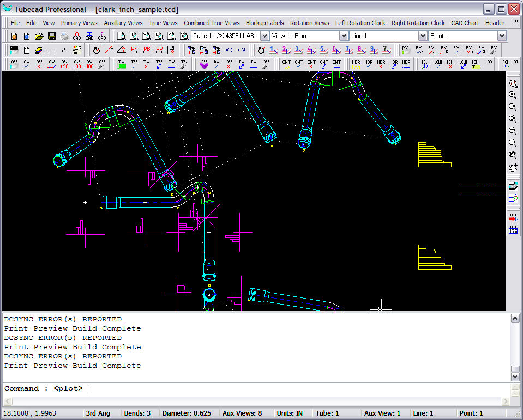Open file with the folder icon
This screenshot has width=523, height=420.
tap(39, 36)
